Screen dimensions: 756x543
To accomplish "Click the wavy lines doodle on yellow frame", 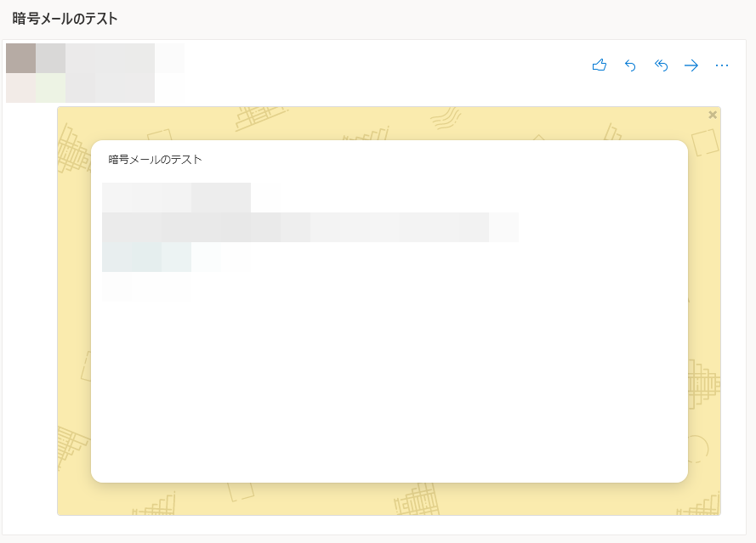I will [445, 118].
